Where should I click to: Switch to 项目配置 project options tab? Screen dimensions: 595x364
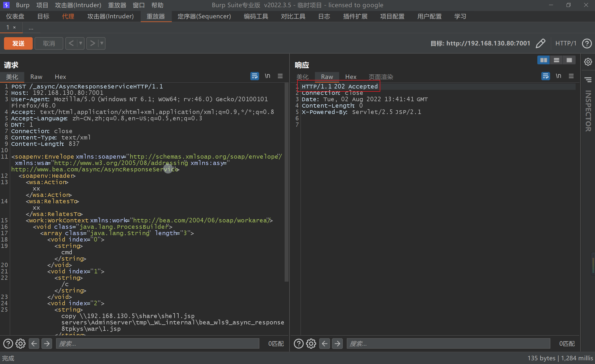[x=392, y=16]
